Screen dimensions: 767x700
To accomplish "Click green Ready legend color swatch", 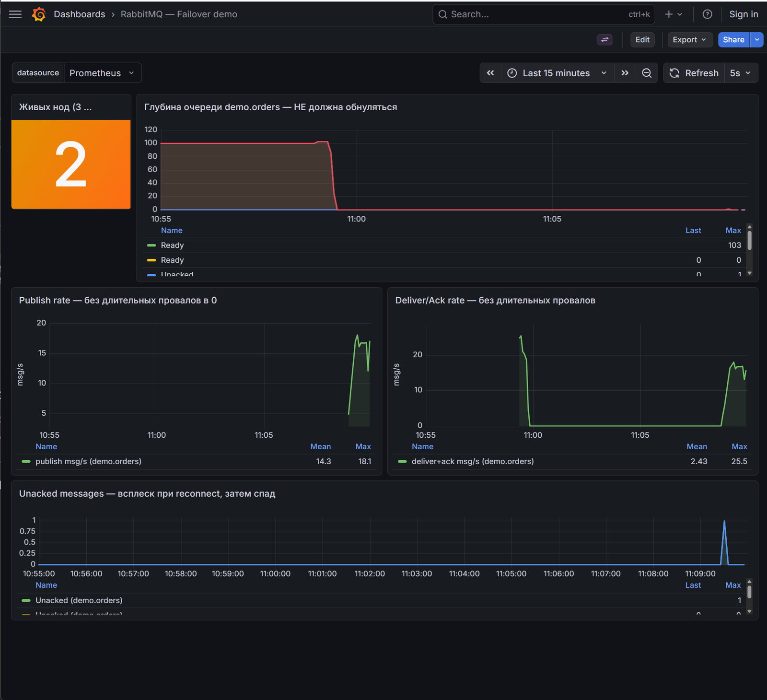I will tap(151, 245).
